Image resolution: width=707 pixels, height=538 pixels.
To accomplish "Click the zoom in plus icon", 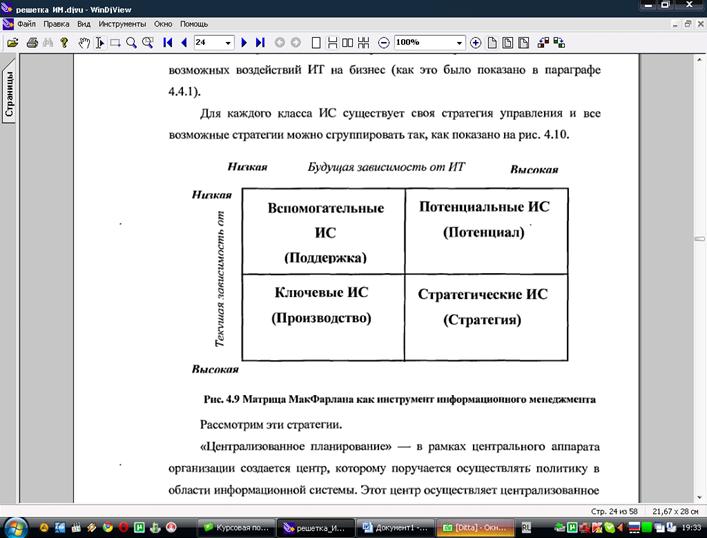I will [x=476, y=43].
